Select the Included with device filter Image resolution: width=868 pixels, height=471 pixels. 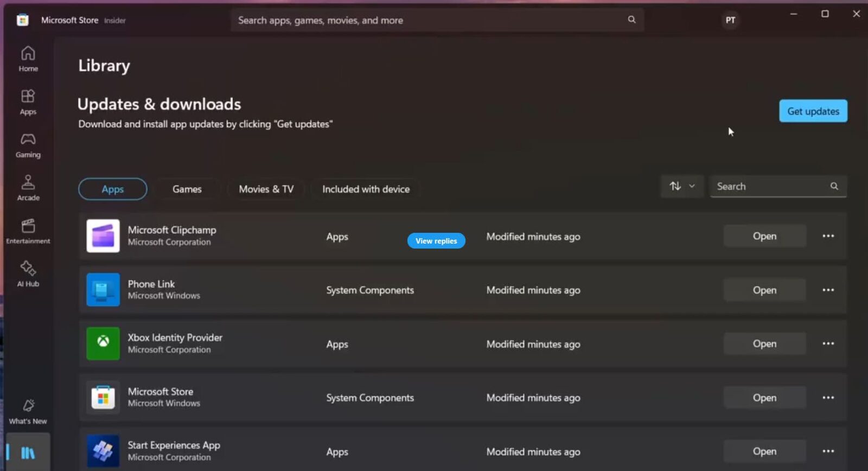coord(366,189)
